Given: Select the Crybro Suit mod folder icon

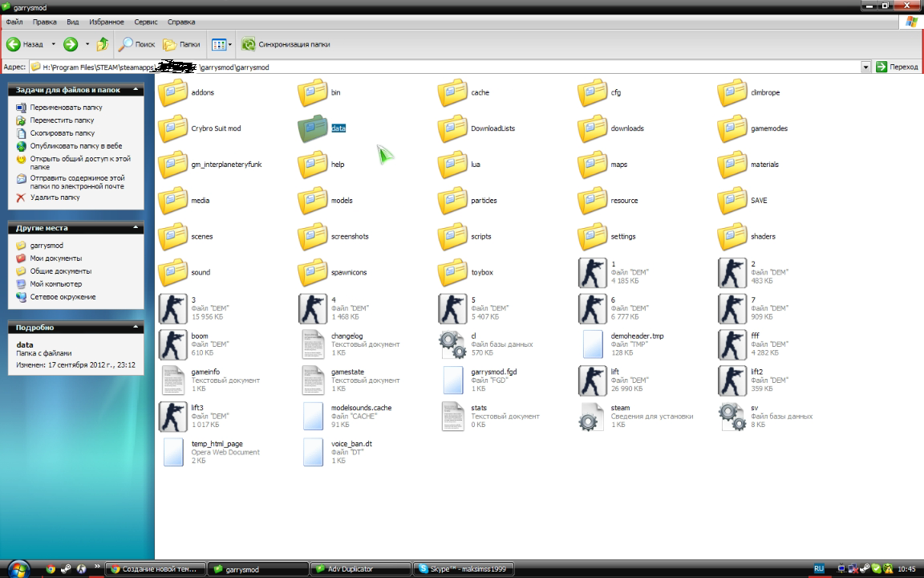Looking at the screenshot, I should pyautogui.click(x=172, y=128).
